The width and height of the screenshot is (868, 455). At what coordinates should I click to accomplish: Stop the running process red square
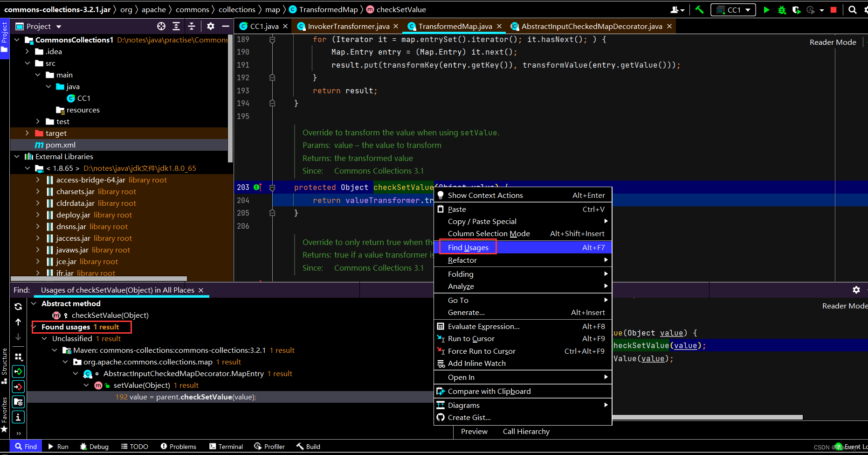(834, 9)
